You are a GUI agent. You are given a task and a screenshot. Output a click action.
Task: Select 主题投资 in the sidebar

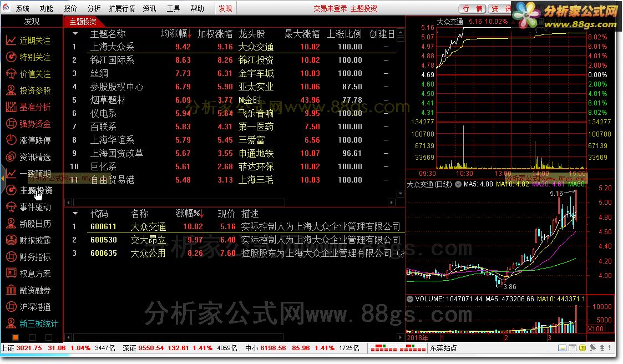click(x=29, y=190)
